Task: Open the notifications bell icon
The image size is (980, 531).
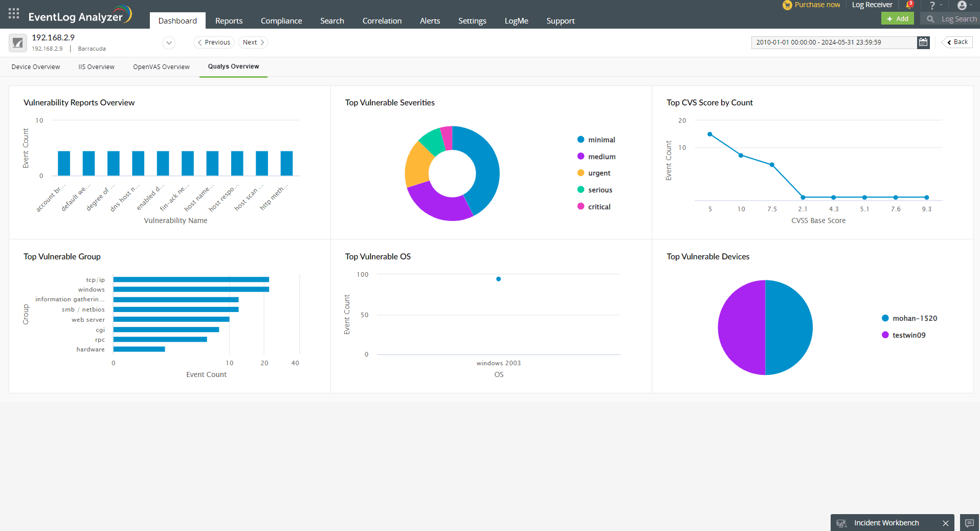Action: [x=909, y=5]
